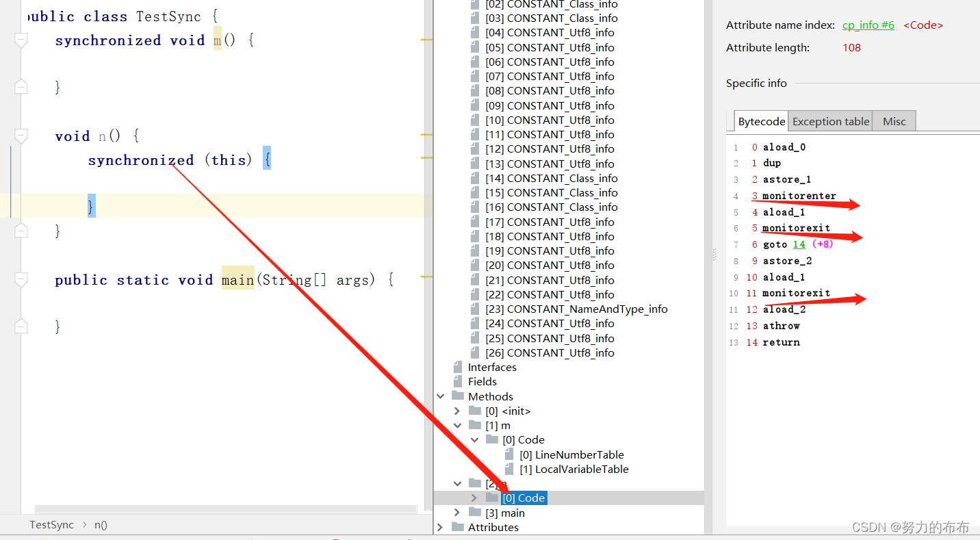
Task: Expand the [3] main method node
Action: pos(457,513)
